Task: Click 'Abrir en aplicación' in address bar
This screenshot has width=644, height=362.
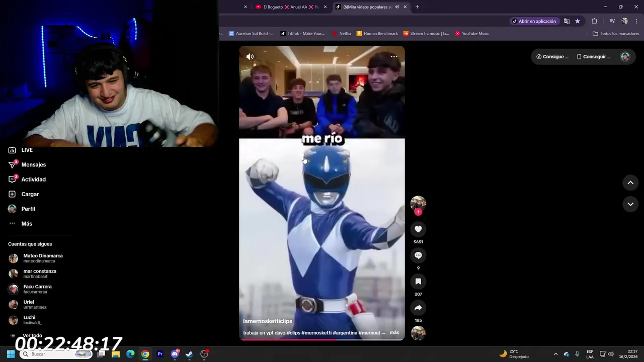Action: tap(534, 21)
